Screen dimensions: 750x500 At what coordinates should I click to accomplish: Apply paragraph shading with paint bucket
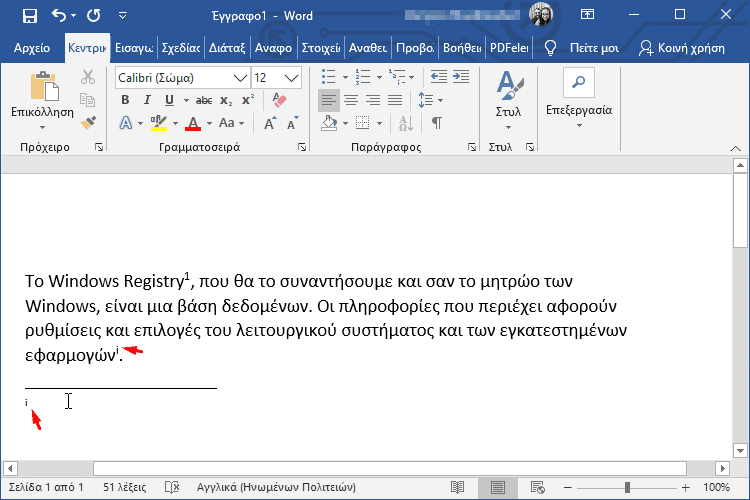coord(329,123)
